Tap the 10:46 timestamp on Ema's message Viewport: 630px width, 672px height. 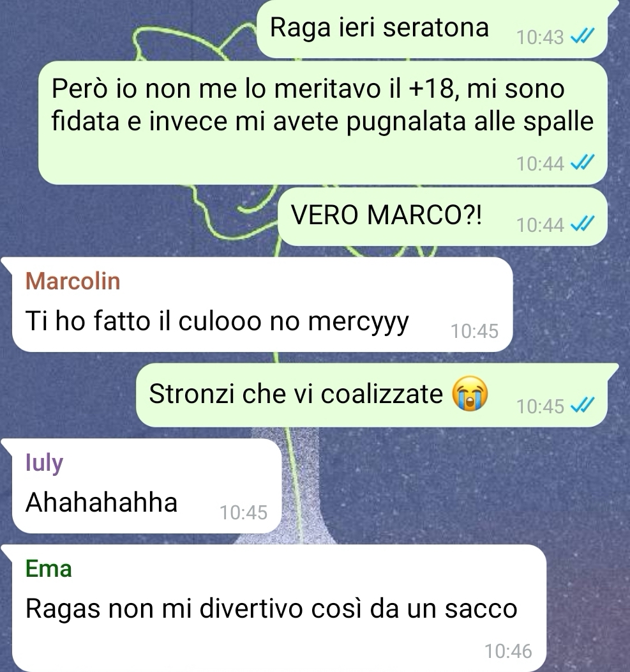(508, 651)
